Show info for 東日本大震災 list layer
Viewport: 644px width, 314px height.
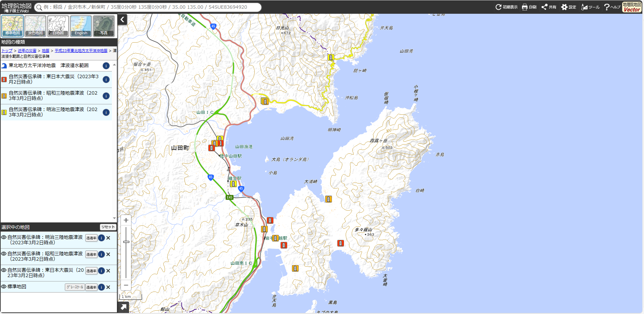coord(106,80)
